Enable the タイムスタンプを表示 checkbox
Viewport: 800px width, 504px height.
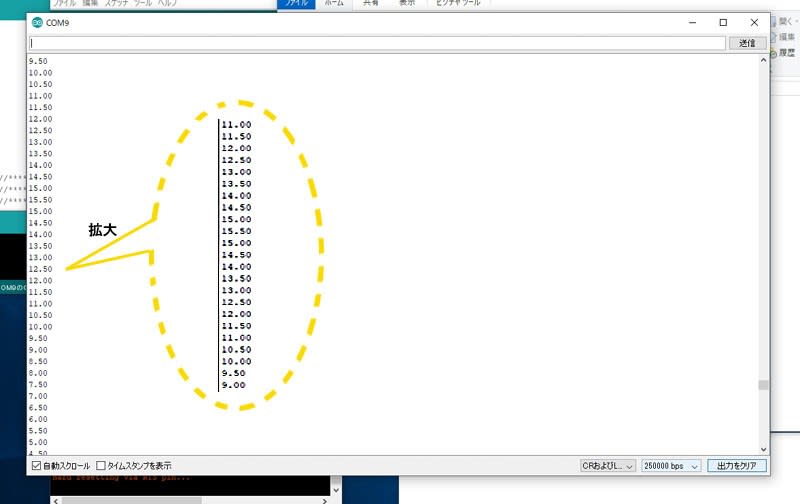(101, 466)
